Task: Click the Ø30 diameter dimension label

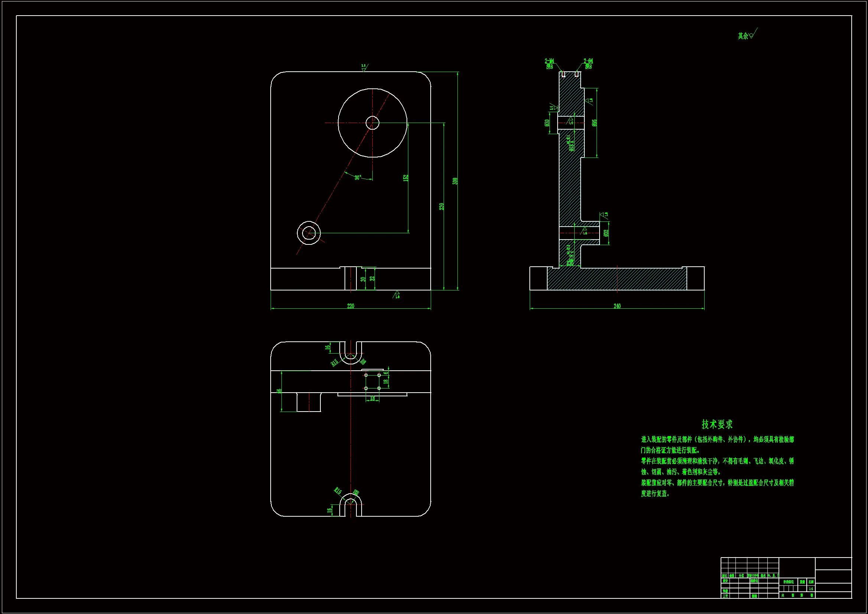Action: [546, 123]
